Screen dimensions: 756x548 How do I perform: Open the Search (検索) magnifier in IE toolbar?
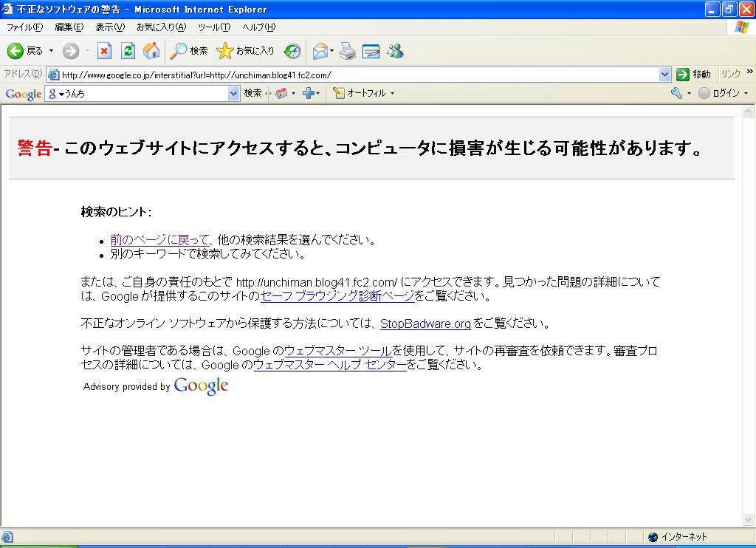[189, 51]
